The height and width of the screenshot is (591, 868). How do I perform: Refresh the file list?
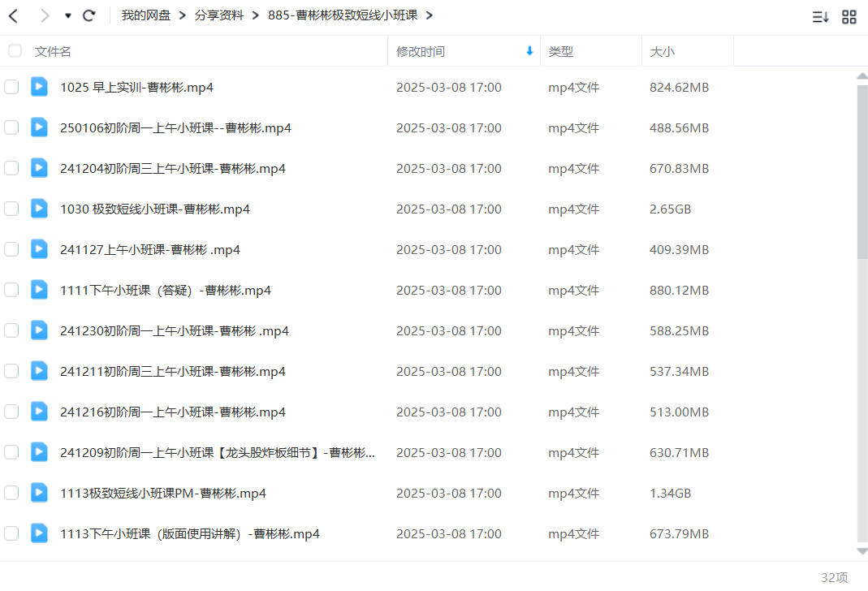point(89,15)
